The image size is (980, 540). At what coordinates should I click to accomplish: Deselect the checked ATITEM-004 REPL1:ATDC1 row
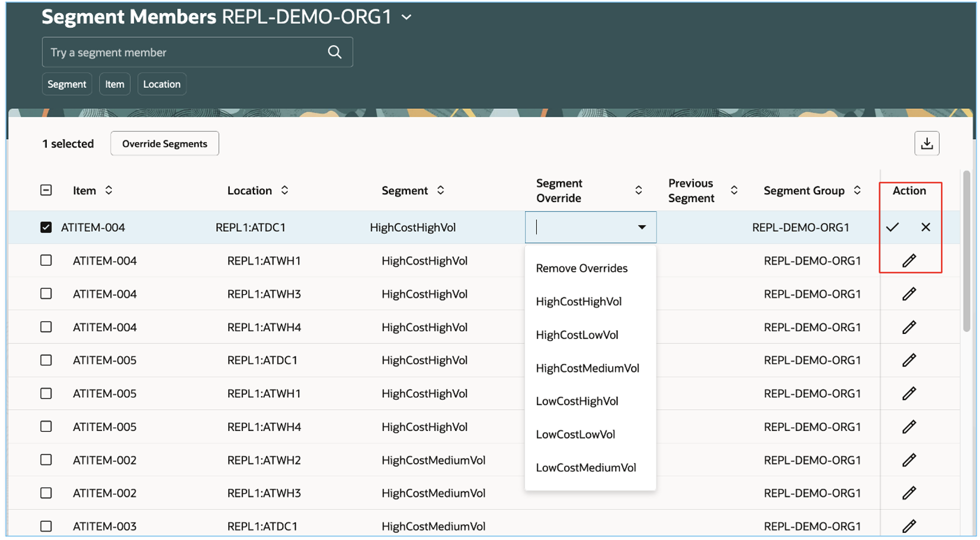click(46, 227)
